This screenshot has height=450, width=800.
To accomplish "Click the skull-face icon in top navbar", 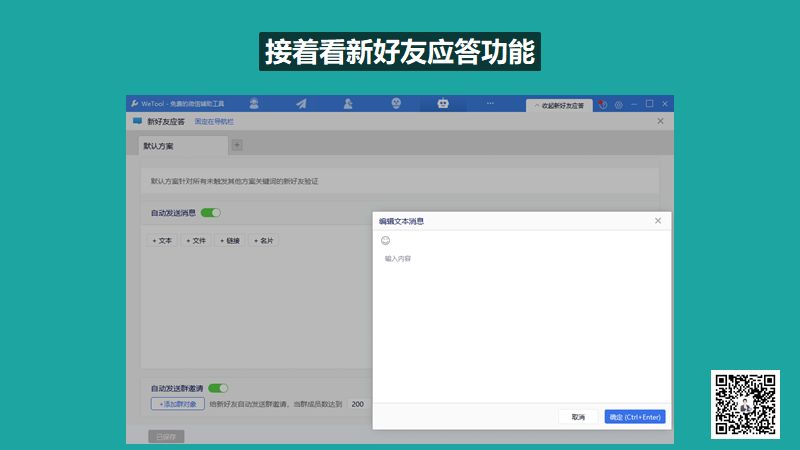I will [x=396, y=103].
